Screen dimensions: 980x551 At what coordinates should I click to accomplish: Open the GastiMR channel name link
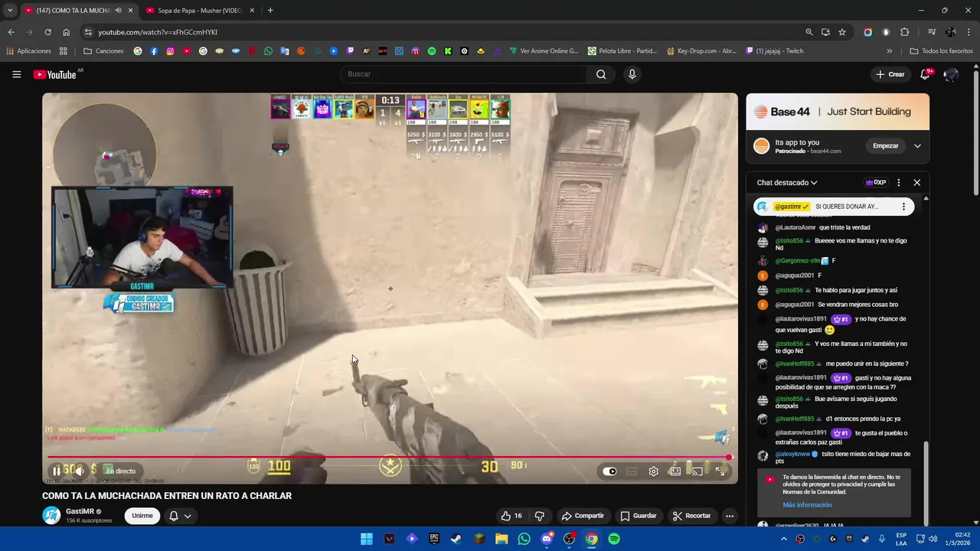click(80, 511)
